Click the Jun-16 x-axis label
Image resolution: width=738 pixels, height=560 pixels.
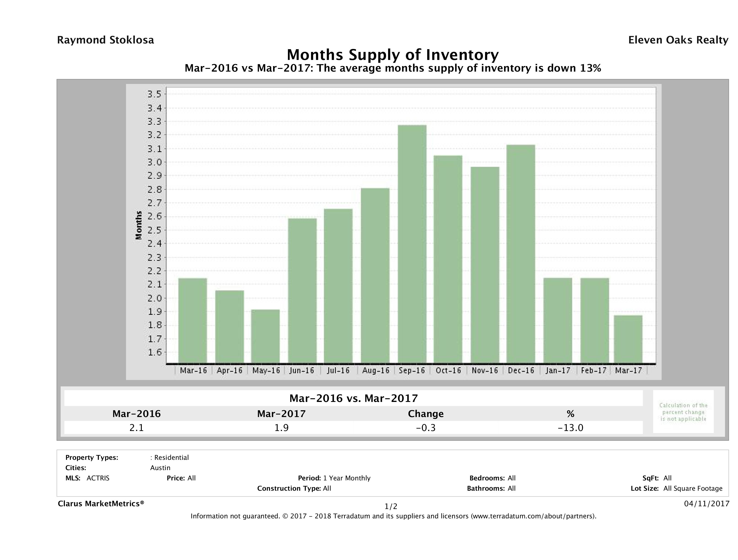click(x=302, y=370)
